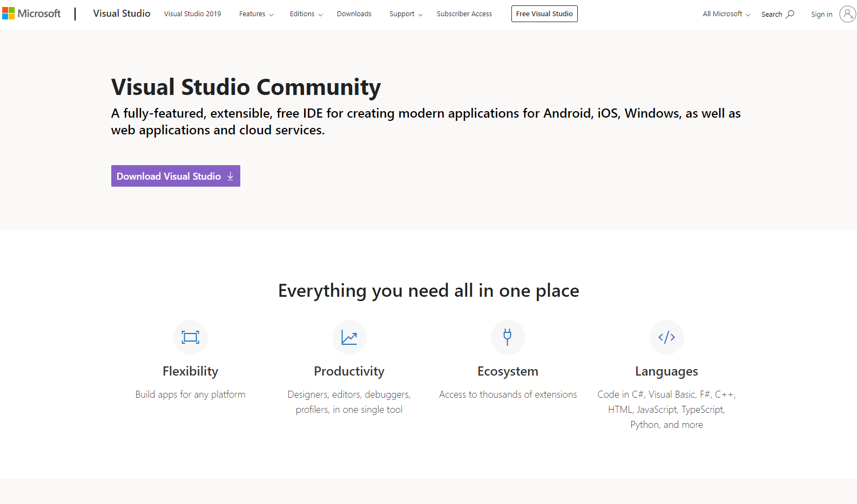Click the 'Visual Studio Community' title

point(246,87)
